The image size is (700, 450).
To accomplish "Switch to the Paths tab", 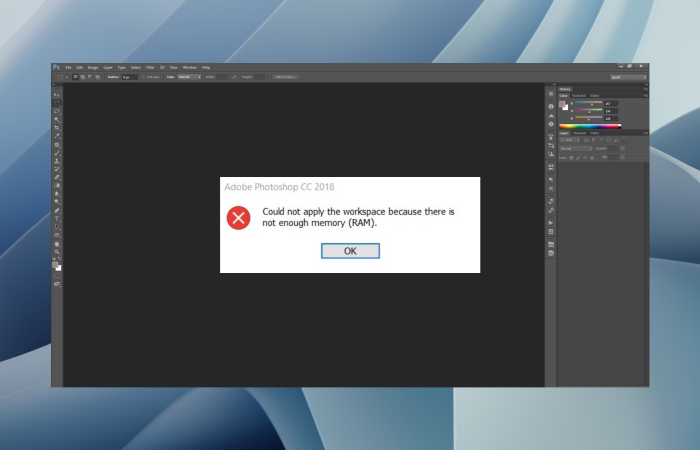I will click(595, 133).
